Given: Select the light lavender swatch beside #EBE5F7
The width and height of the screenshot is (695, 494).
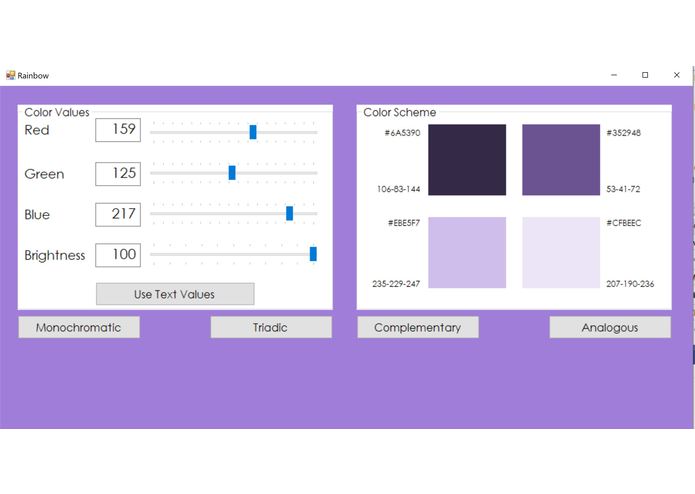Looking at the screenshot, I should click(467, 253).
